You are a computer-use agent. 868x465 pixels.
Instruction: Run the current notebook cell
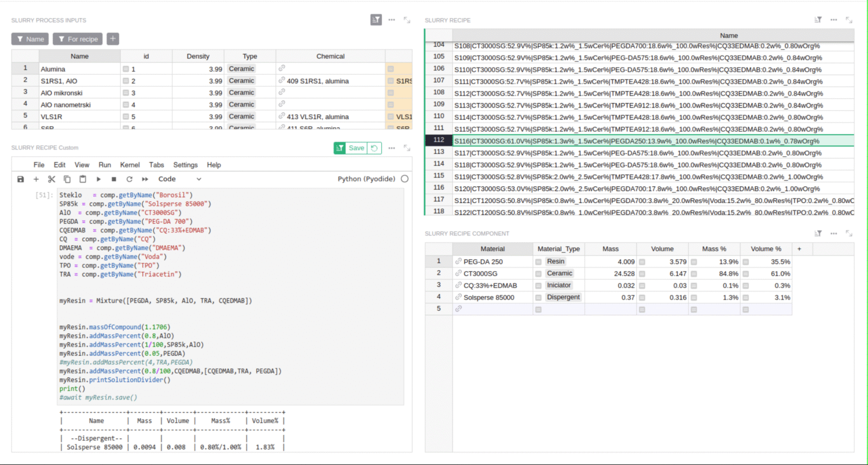(x=98, y=179)
